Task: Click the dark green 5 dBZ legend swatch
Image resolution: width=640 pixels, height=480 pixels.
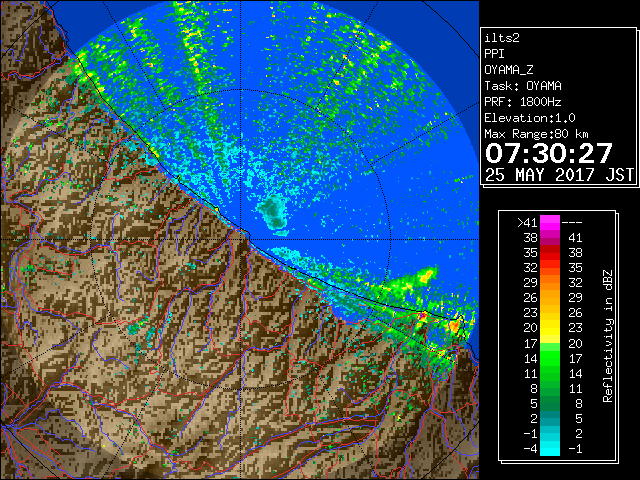Action: point(550,403)
